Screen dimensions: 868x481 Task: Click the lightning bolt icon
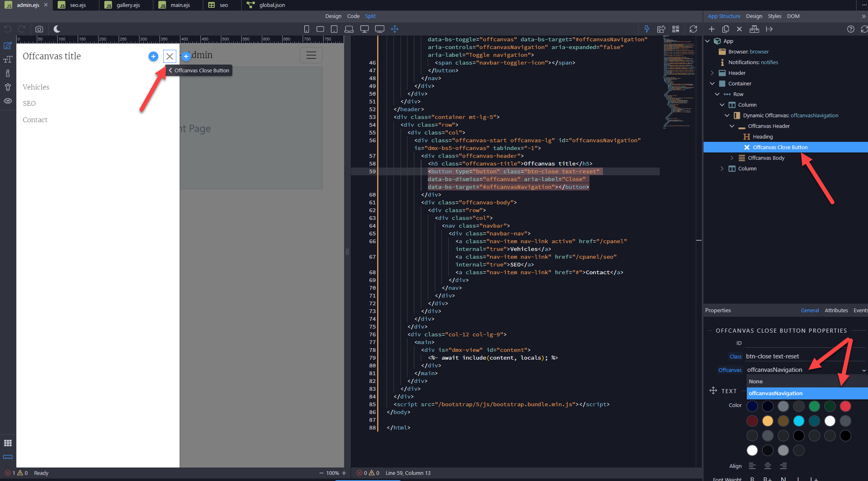(x=647, y=29)
